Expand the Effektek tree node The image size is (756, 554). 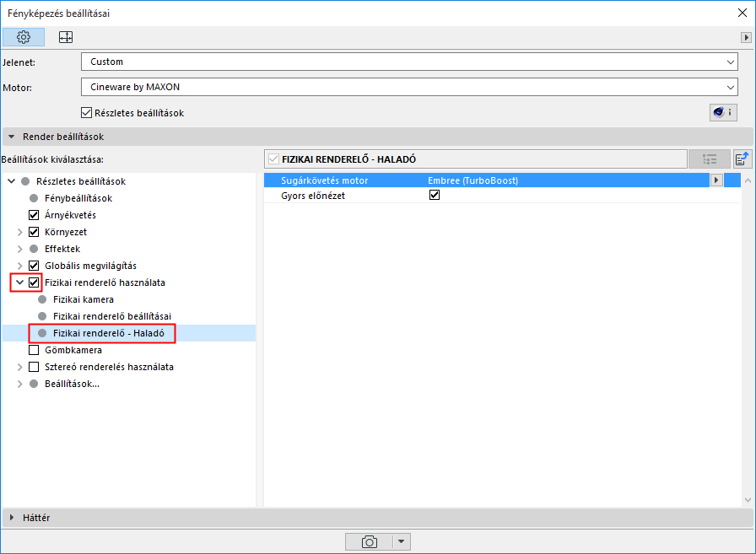(19, 249)
